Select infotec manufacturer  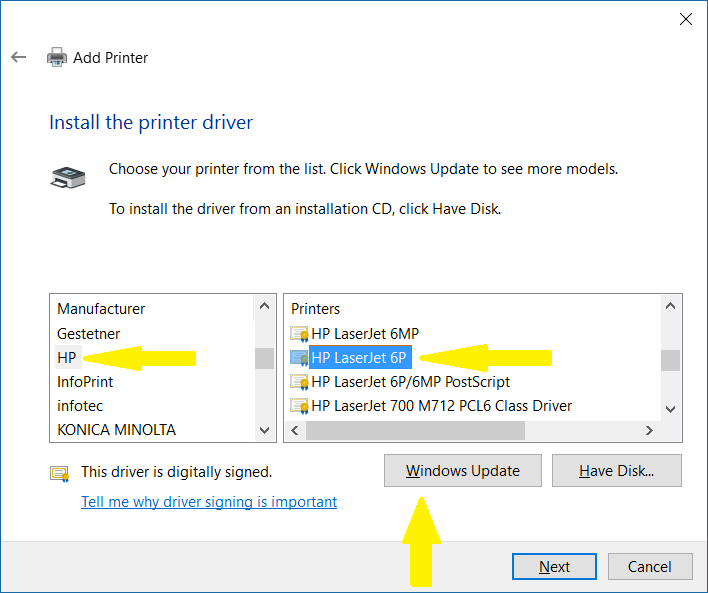pos(80,406)
